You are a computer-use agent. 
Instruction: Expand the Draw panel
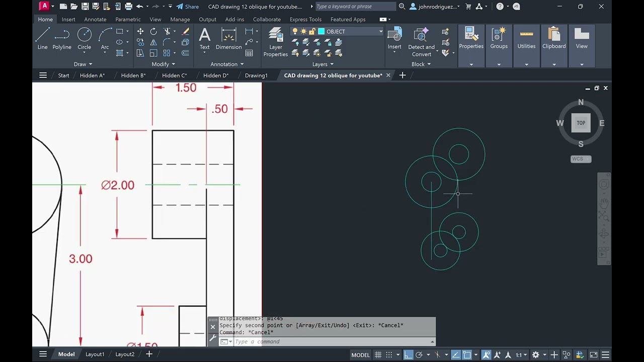tap(83, 64)
